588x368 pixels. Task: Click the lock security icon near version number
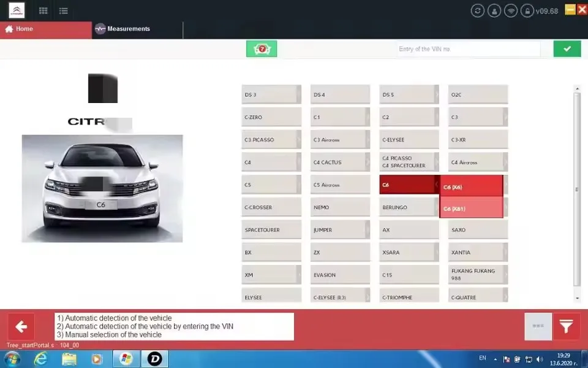527,10
